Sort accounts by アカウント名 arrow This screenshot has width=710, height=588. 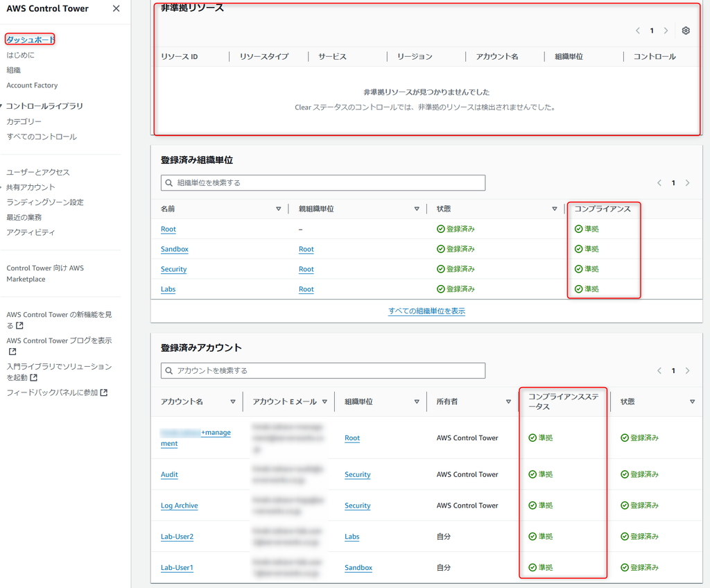pyautogui.click(x=233, y=401)
